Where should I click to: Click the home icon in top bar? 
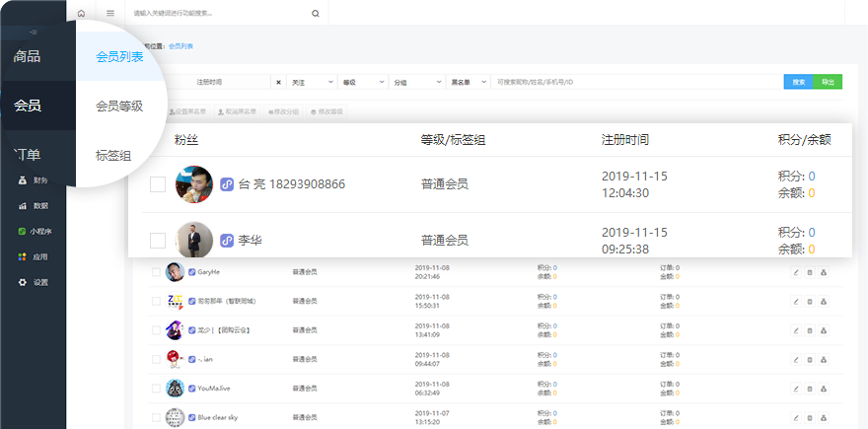tap(81, 14)
